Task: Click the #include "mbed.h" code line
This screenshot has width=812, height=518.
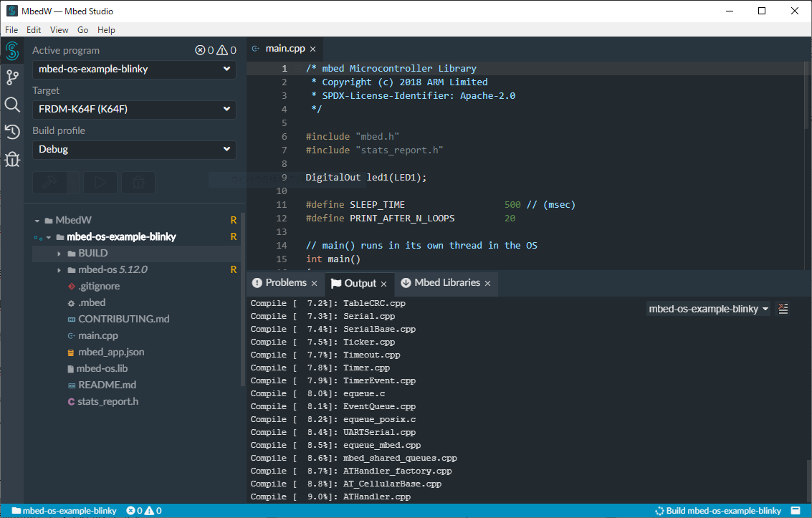Action: (x=352, y=137)
